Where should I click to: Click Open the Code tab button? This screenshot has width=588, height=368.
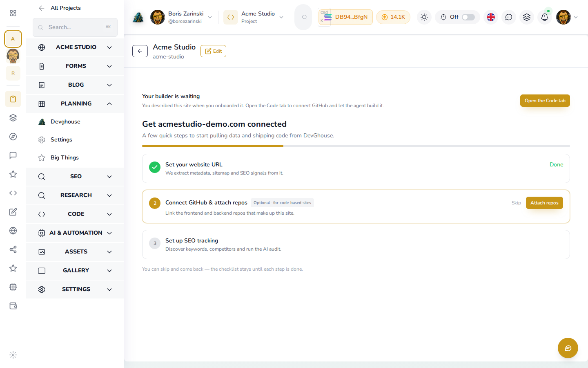[545, 101]
